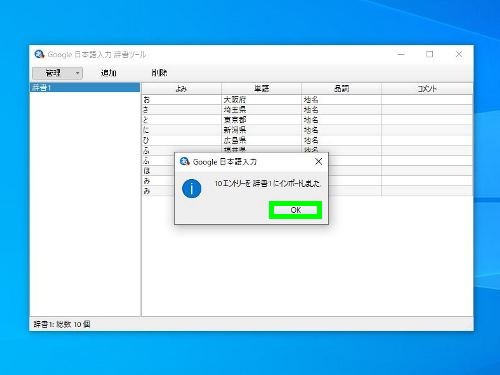Select the 東京都 word cell
This screenshot has height=375, width=500.
coord(261,120)
